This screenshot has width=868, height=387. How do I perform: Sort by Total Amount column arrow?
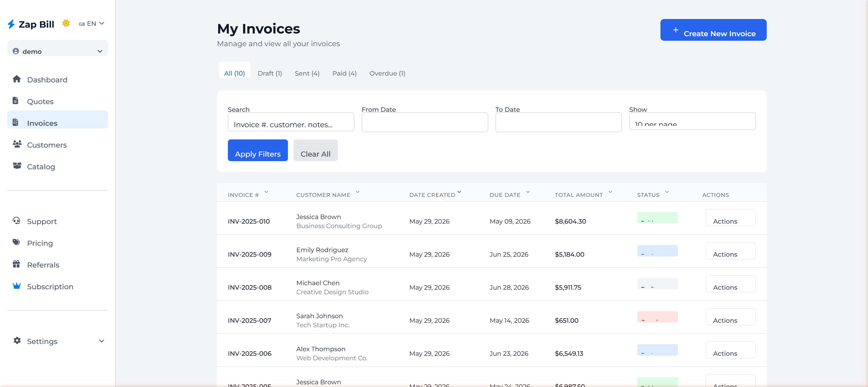610,192
